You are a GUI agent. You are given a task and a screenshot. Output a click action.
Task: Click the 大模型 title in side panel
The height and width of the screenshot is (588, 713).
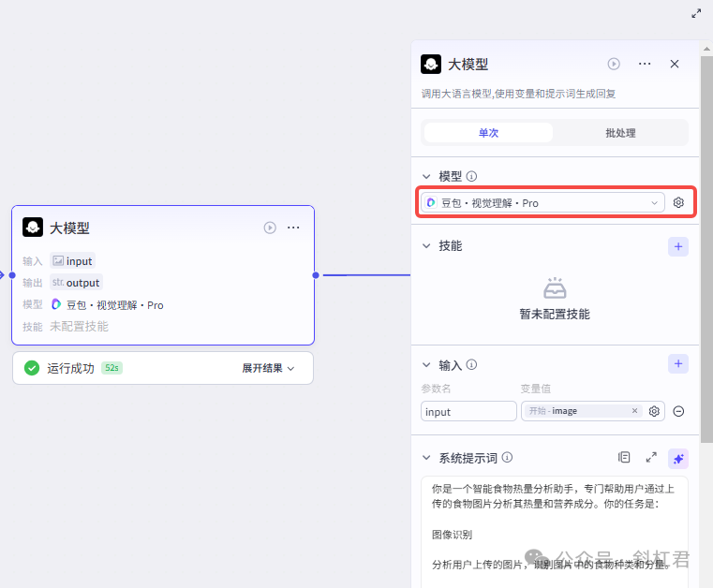point(468,64)
